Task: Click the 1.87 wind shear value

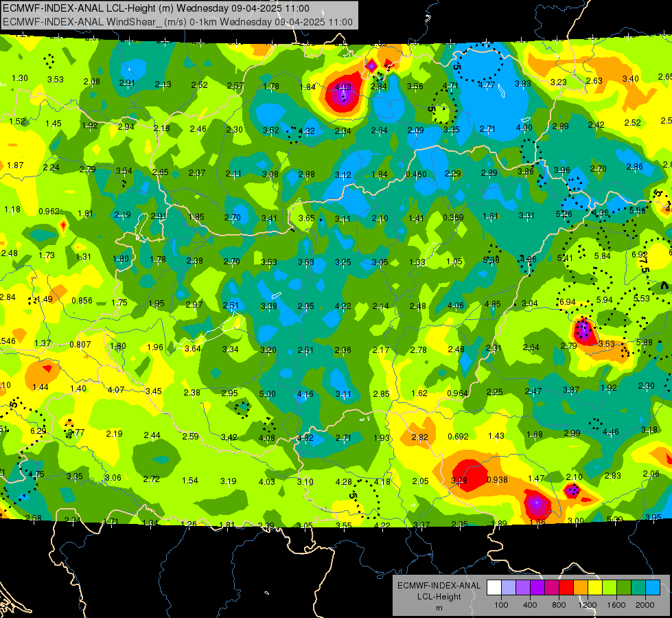Action: (x=15, y=165)
